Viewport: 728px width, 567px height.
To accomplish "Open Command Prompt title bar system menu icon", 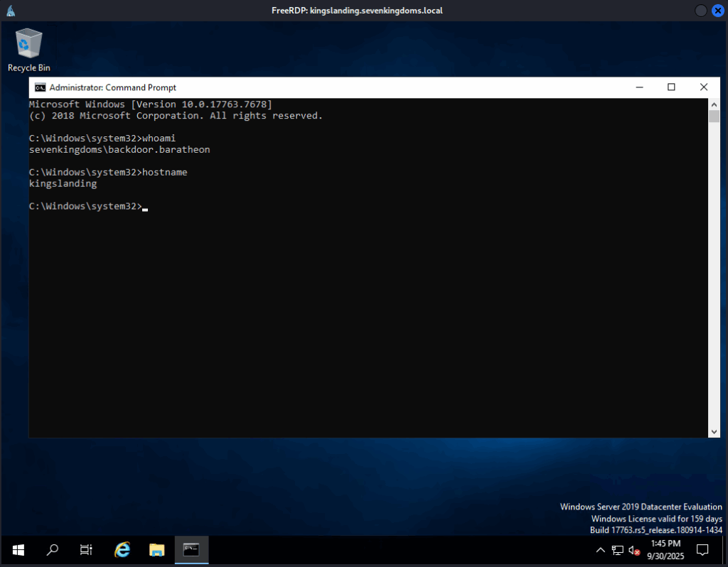I will click(41, 87).
